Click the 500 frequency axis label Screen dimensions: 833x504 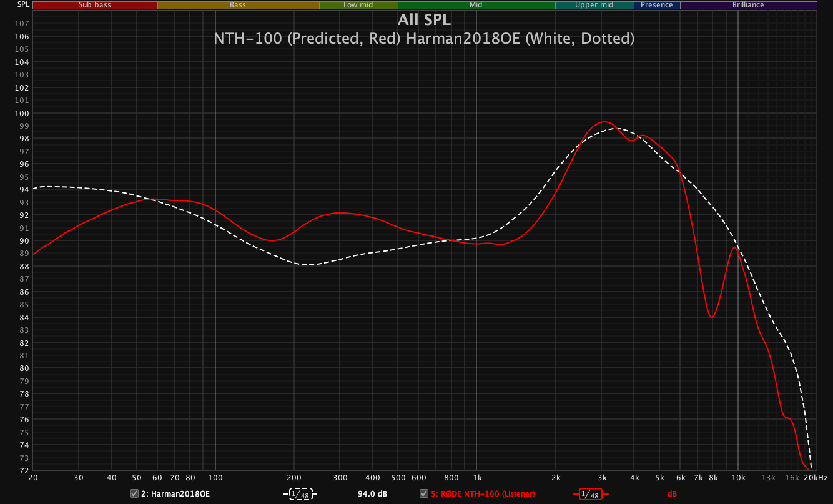pos(398,478)
